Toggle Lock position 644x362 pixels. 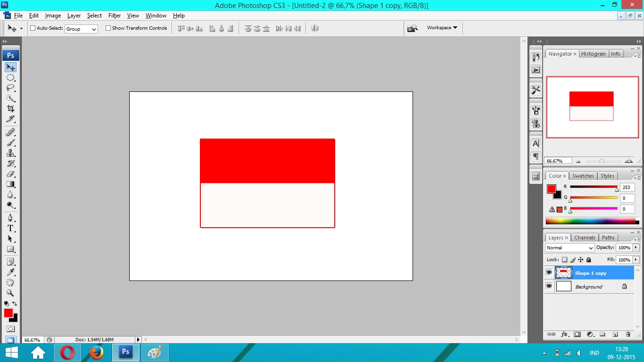[x=581, y=260]
